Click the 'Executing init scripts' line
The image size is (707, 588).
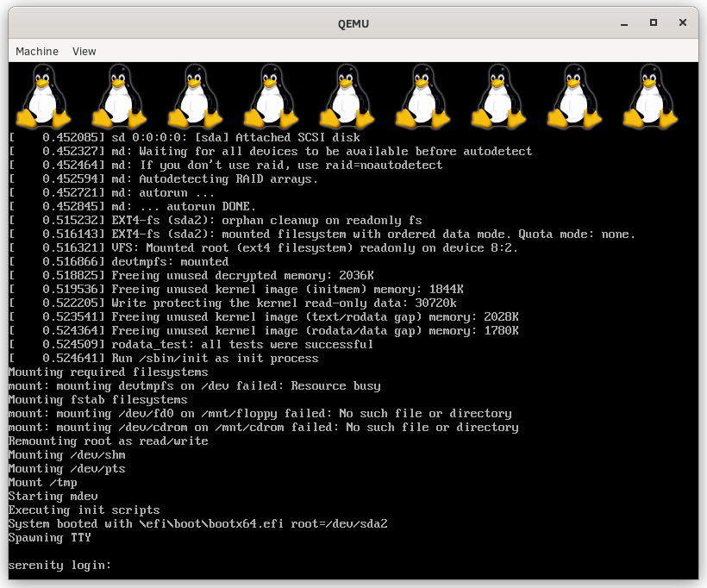pos(84,510)
